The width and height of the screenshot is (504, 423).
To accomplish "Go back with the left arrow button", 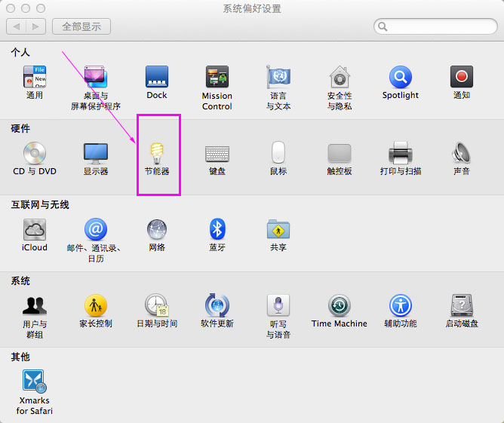I will pos(16,26).
